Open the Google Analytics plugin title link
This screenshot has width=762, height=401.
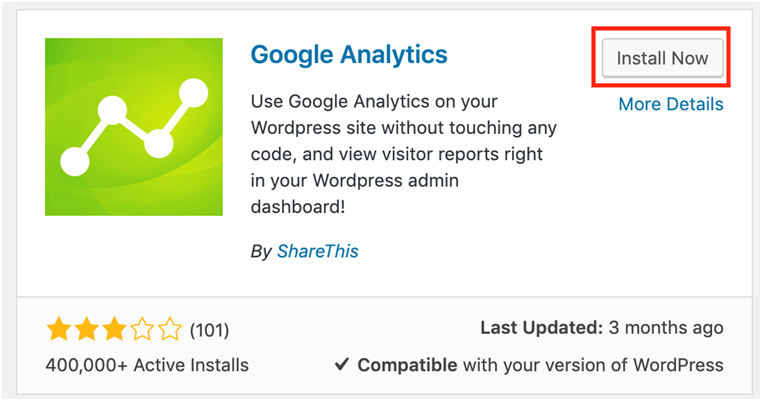point(349,53)
